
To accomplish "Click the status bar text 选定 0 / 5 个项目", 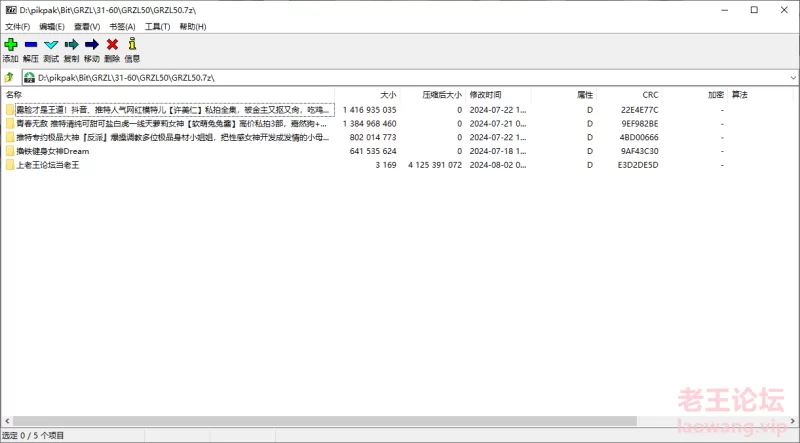I will click(34, 435).
